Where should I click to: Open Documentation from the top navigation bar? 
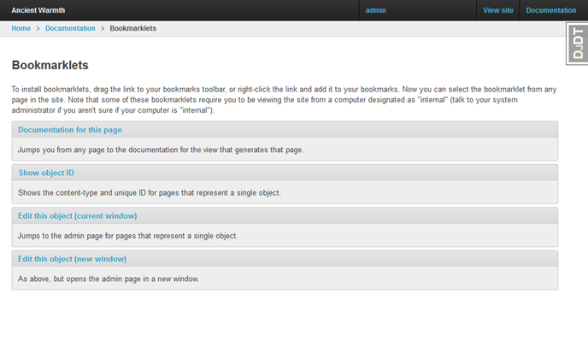(550, 10)
